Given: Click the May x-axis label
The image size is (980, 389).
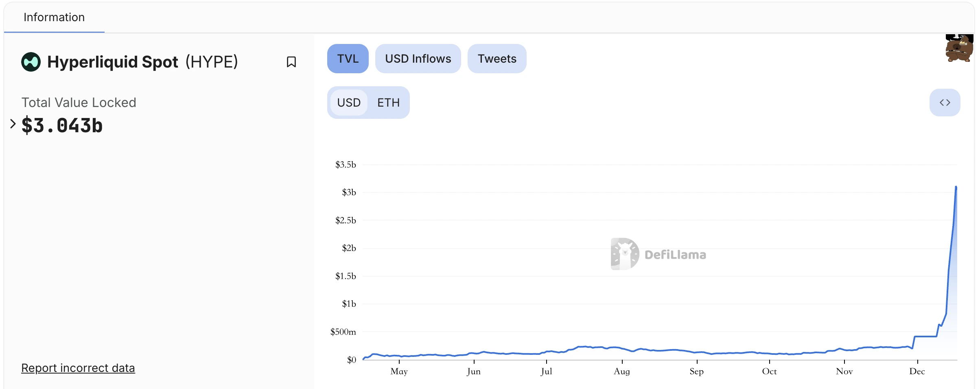Looking at the screenshot, I should coord(399,371).
